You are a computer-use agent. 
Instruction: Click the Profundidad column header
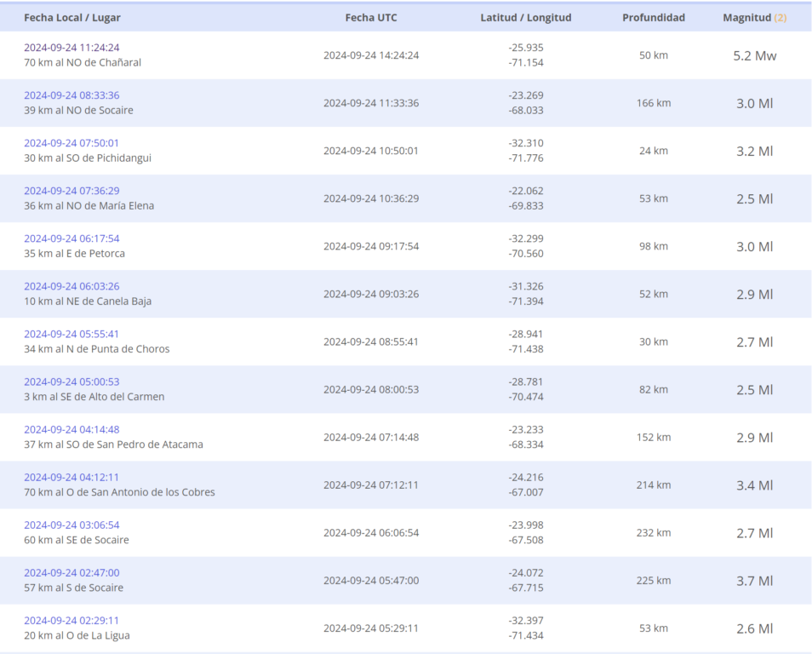pyautogui.click(x=653, y=18)
